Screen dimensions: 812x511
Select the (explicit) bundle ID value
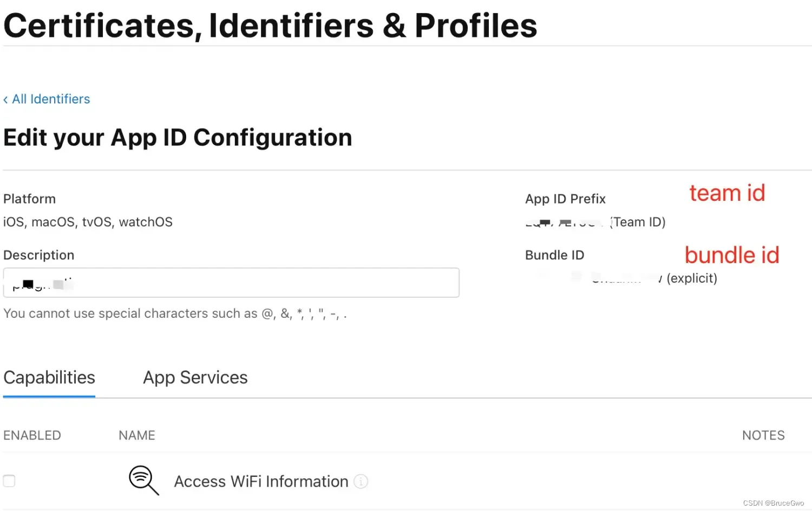point(692,278)
